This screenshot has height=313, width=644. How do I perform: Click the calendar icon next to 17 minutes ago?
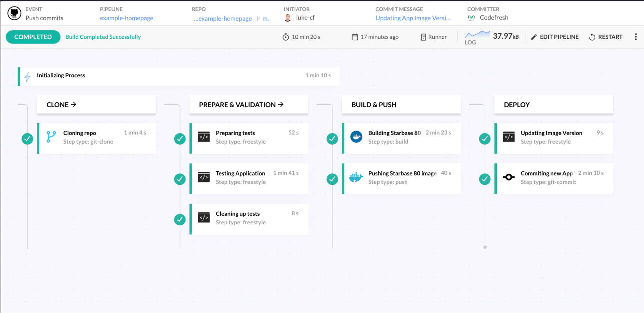click(x=355, y=37)
